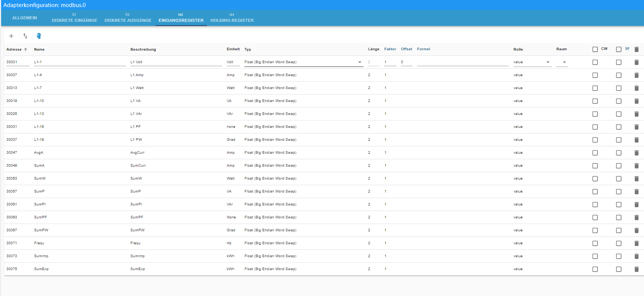Open Raum dropdown in row 30001
The height and width of the screenshot is (296, 644).
coord(562,62)
